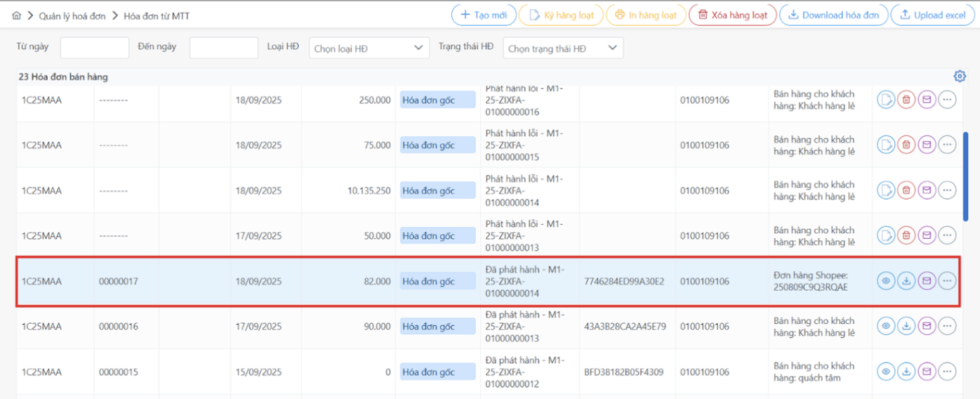Open more options for invoice 00000015
Image resolution: width=980 pixels, height=399 pixels.
(947, 372)
